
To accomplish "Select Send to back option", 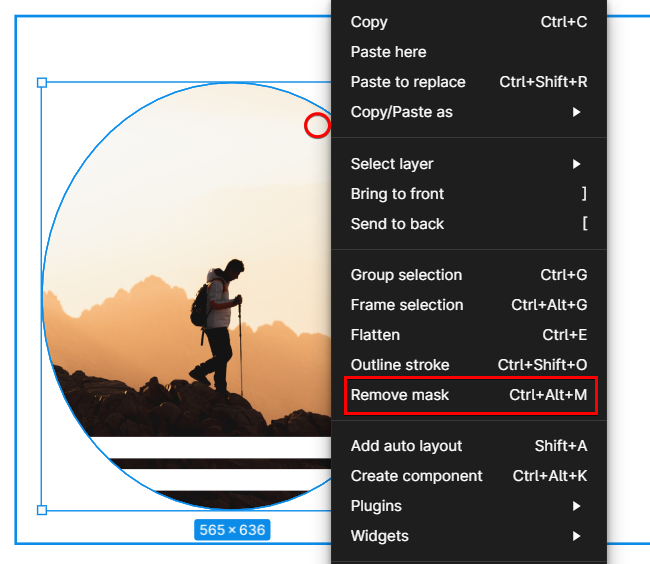I will point(397,224).
